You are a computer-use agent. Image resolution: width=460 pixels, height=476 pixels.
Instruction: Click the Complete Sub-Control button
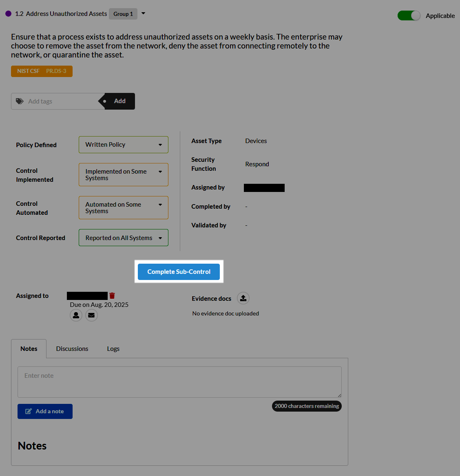point(179,272)
